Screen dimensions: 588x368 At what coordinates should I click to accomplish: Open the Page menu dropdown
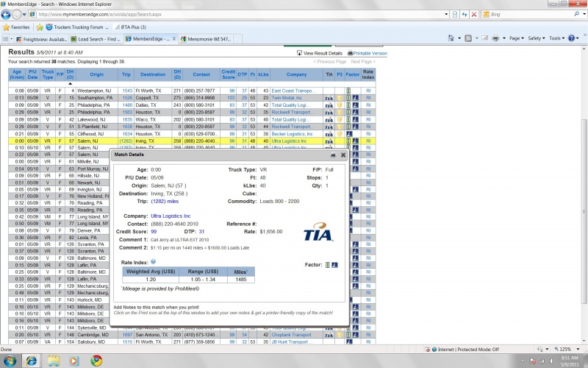coord(517,38)
